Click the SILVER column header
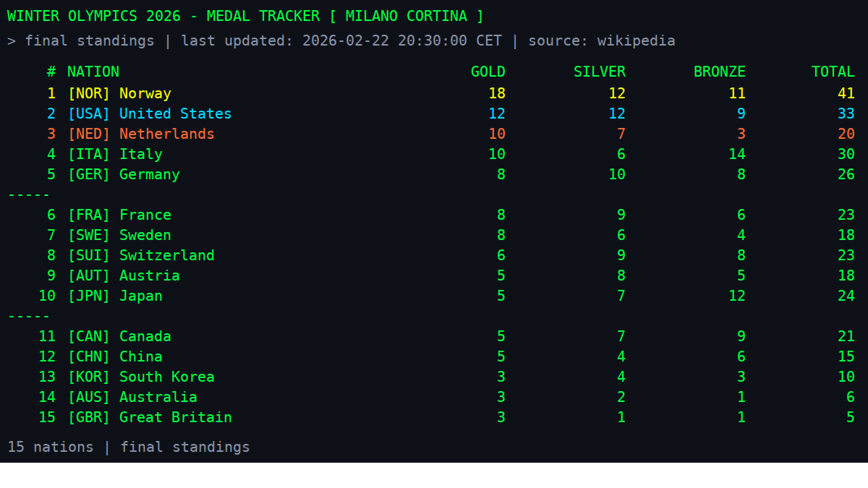868x488 pixels. coord(599,72)
